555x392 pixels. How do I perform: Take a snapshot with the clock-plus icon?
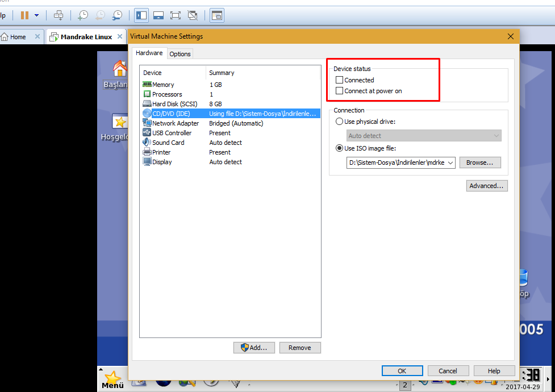tap(83, 15)
